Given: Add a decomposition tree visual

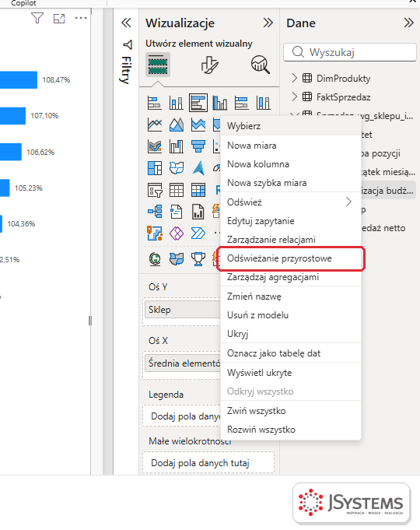Looking at the screenshot, I should pyautogui.click(x=155, y=212).
